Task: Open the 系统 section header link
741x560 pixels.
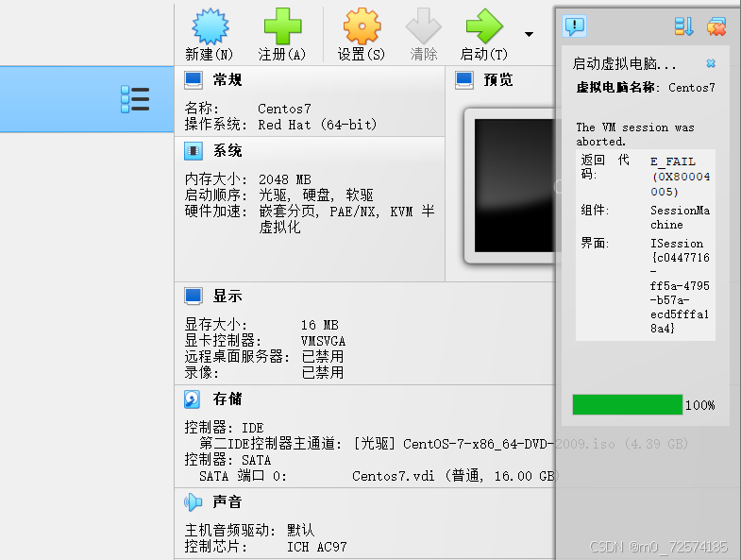Action: click(x=227, y=151)
